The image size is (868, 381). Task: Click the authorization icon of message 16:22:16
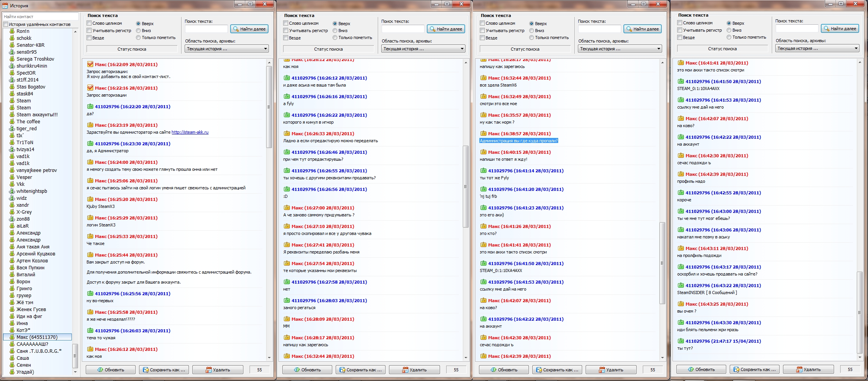coord(90,88)
